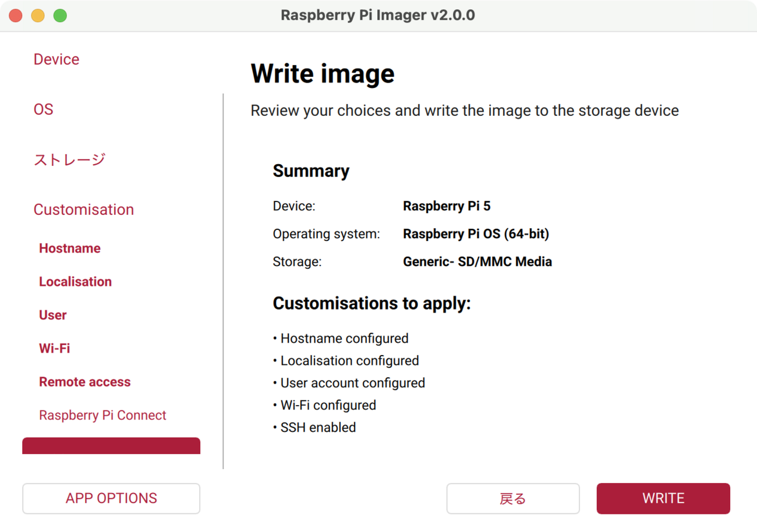Open the User account customisation settings

[52, 315]
